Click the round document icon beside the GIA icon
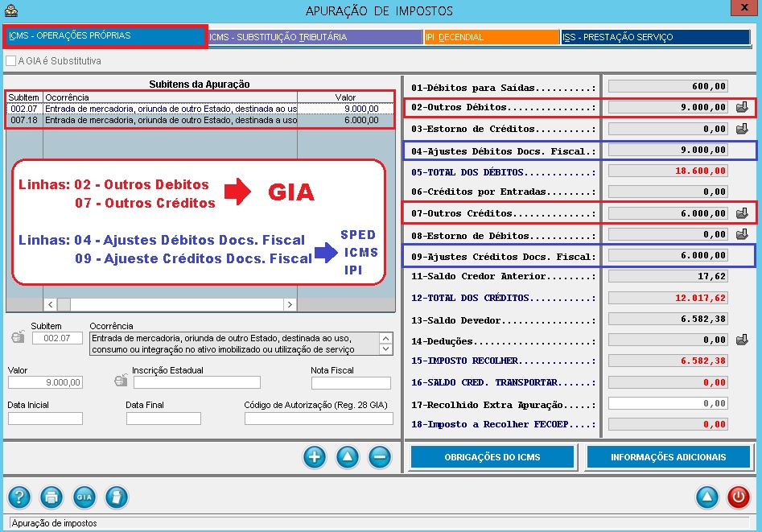This screenshot has height=532, width=762. coord(117,497)
